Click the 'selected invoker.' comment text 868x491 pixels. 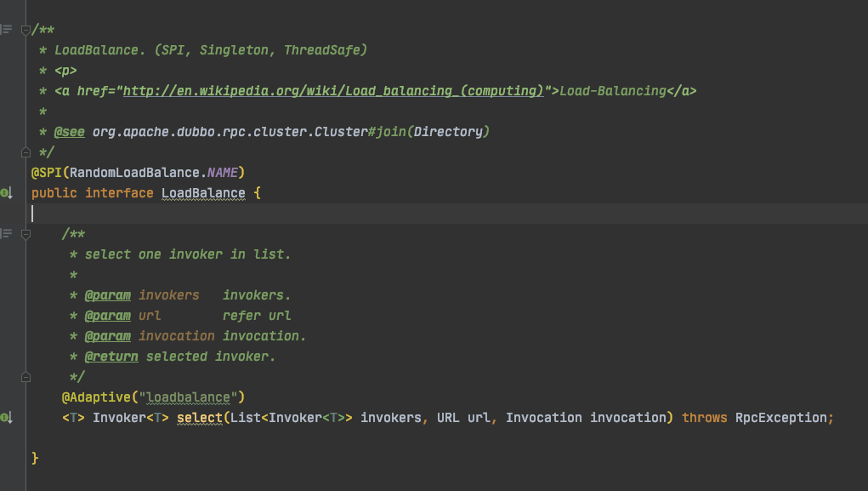click(211, 357)
